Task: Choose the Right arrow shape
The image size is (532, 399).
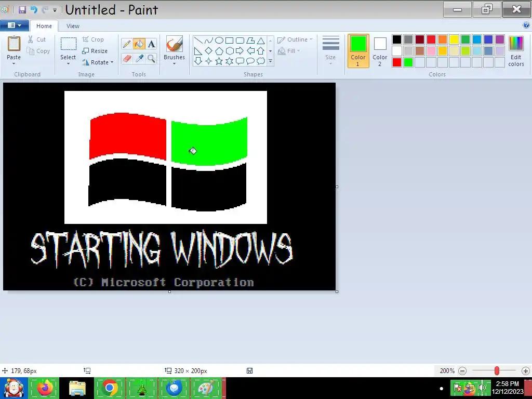Action: point(240,51)
